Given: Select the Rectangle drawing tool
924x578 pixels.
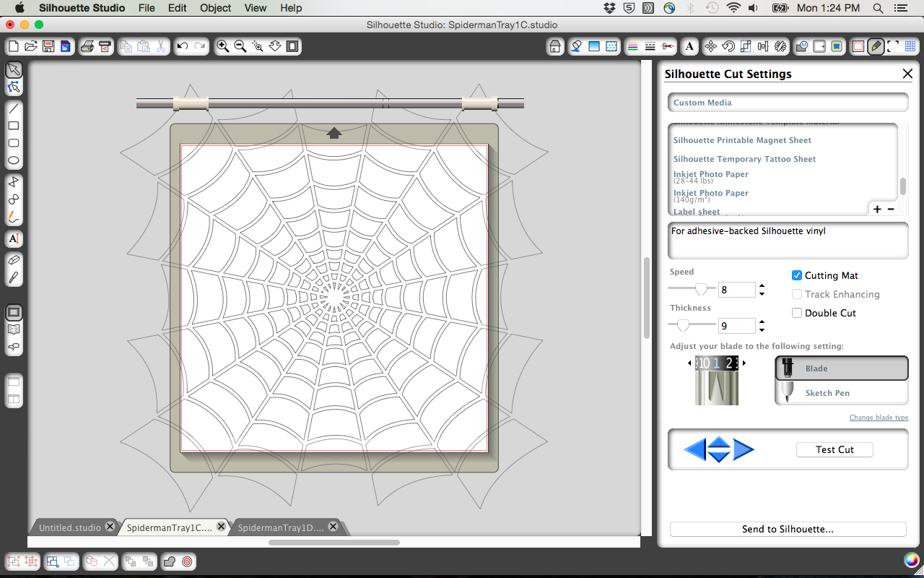Looking at the screenshot, I should pos(14,126).
